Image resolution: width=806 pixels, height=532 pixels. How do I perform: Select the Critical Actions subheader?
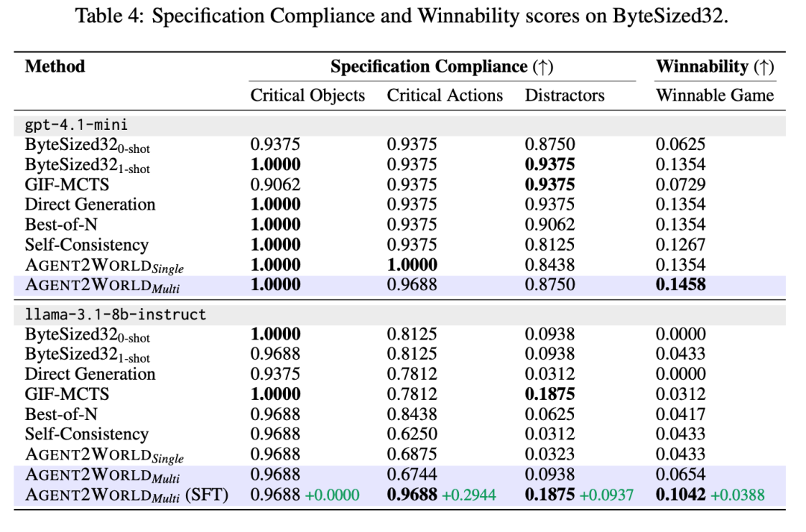coord(445,96)
